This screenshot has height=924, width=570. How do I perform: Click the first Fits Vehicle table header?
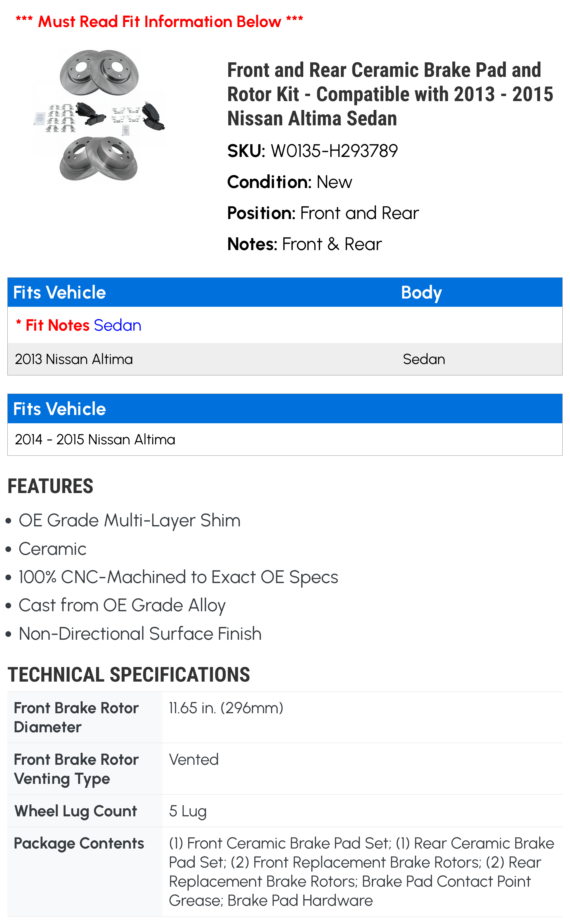60,292
